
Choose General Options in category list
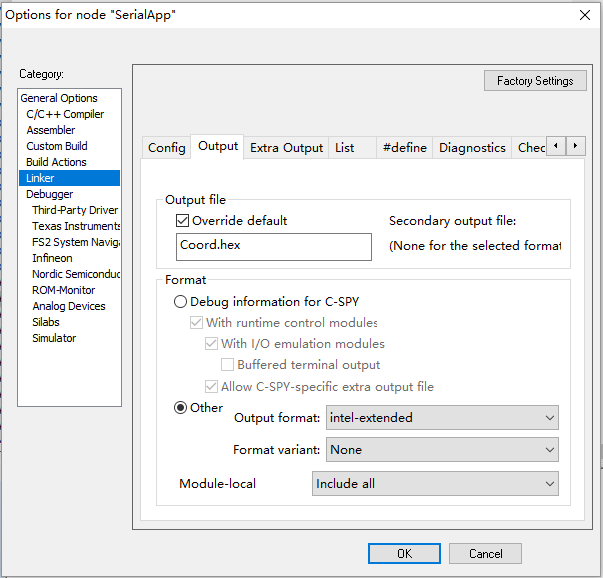(59, 98)
